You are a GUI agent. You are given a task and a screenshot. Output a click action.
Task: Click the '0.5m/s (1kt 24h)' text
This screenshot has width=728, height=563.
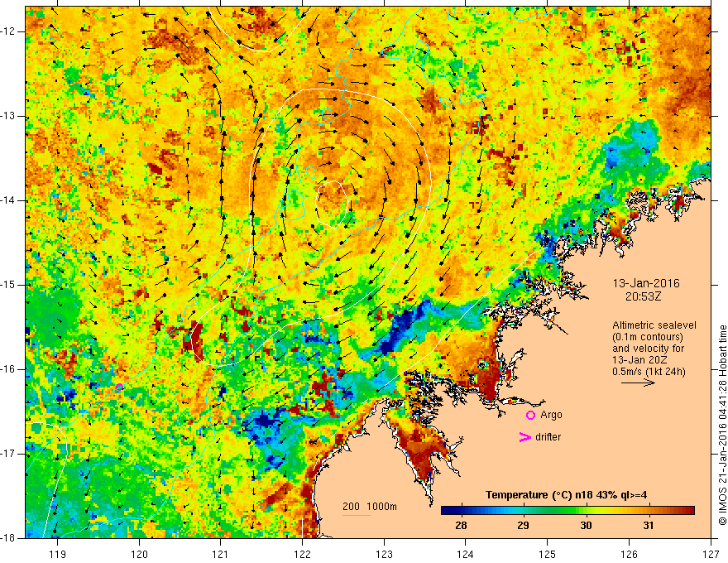(649, 372)
